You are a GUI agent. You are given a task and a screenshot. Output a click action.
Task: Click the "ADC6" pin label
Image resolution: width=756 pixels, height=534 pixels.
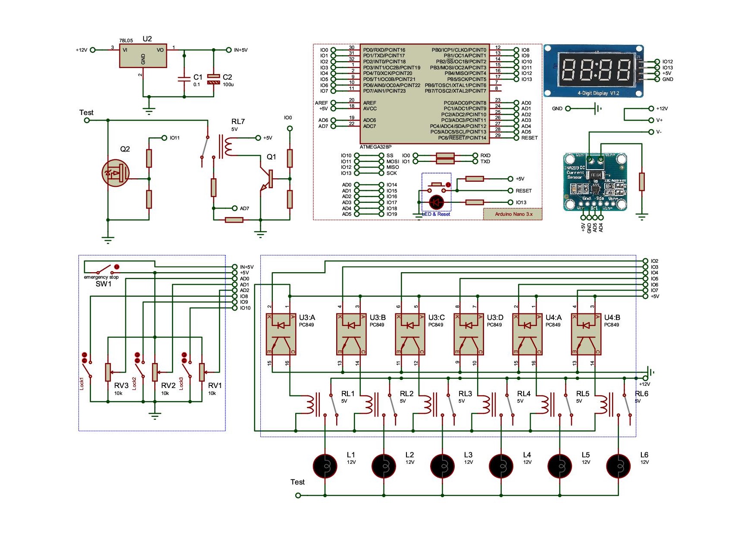click(369, 120)
